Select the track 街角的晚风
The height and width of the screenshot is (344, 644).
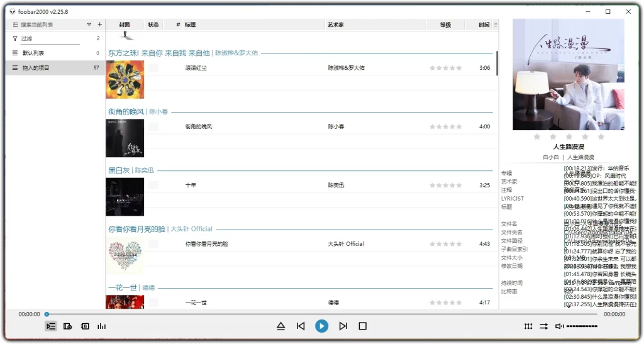(198, 127)
